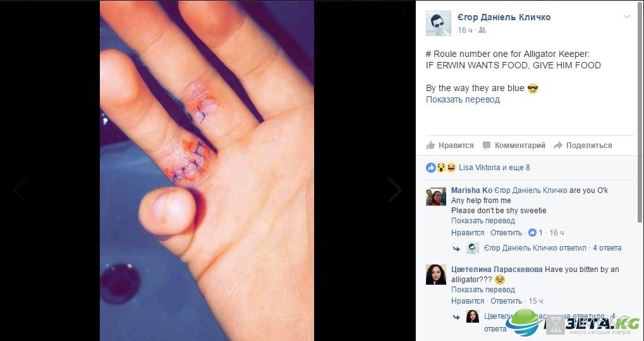Open Цветелина Параскевова profile link

497,270
